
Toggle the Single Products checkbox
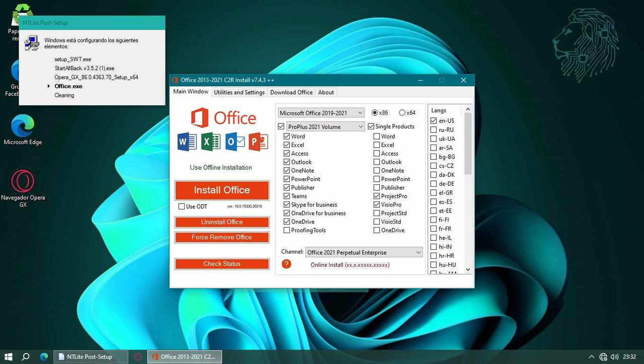[371, 126]
